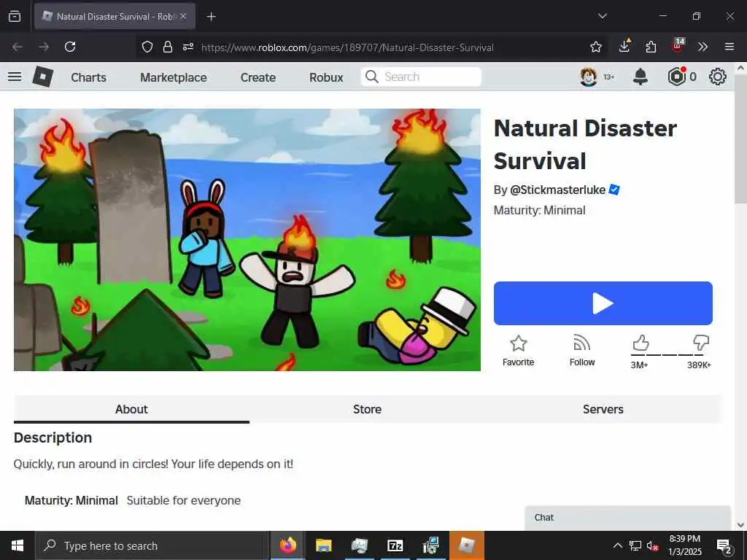Open the Chat panel

coord(628,518)
